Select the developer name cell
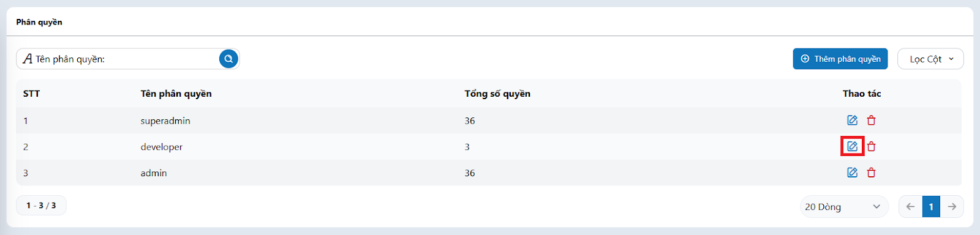 click(162, 147)
